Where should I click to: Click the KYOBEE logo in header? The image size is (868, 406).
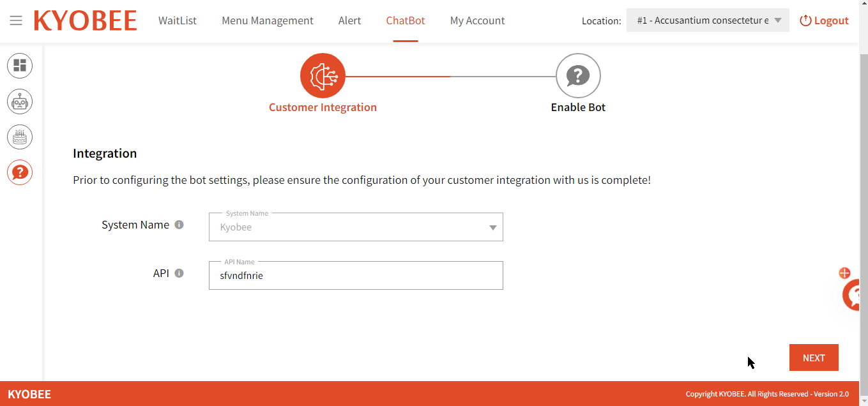tap(86, 20)
